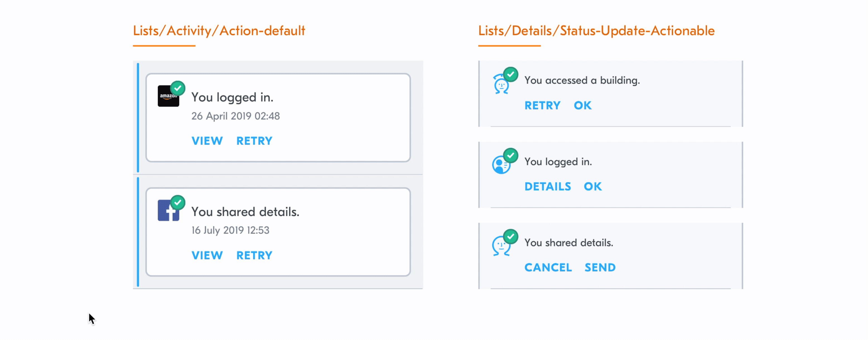The height and width of the screenshot is (340, 868).
Task: Open DETAILS under 'You logged in'
Action: [548, 186]
